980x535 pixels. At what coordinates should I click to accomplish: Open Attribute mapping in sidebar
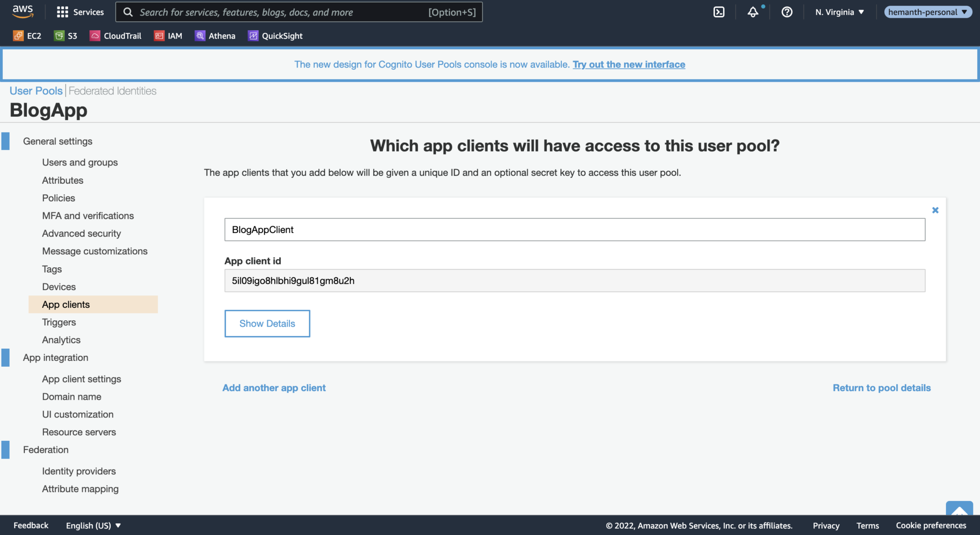point(80,489)
